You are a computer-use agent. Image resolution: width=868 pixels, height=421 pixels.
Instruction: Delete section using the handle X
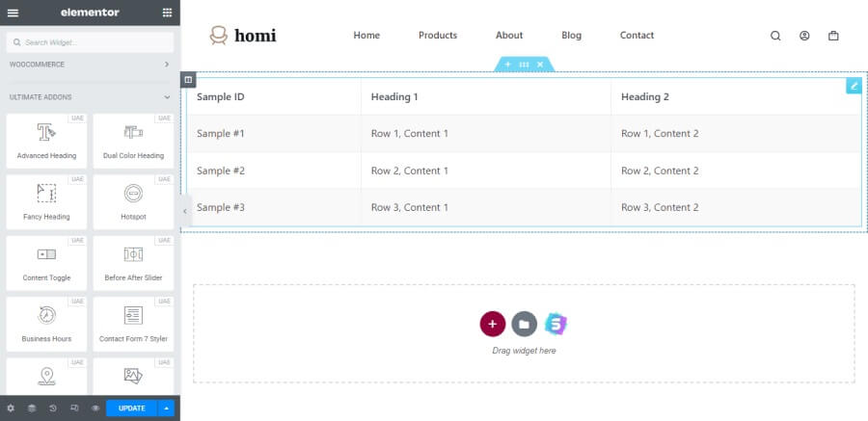pyautogui.click(x=540, y=65)
